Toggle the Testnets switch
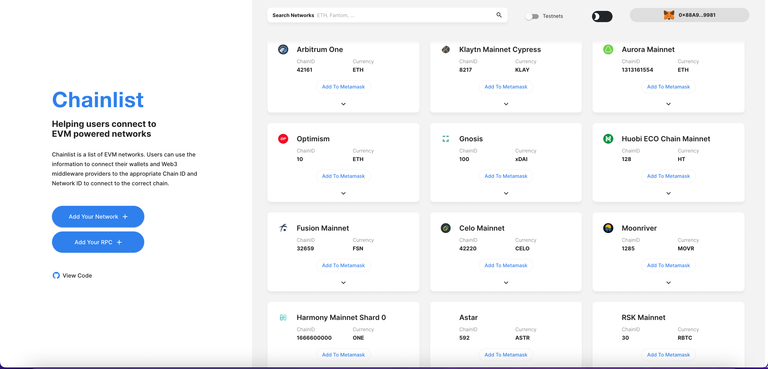This screenshot has height=369, width=768. click(x=532, y=16)
